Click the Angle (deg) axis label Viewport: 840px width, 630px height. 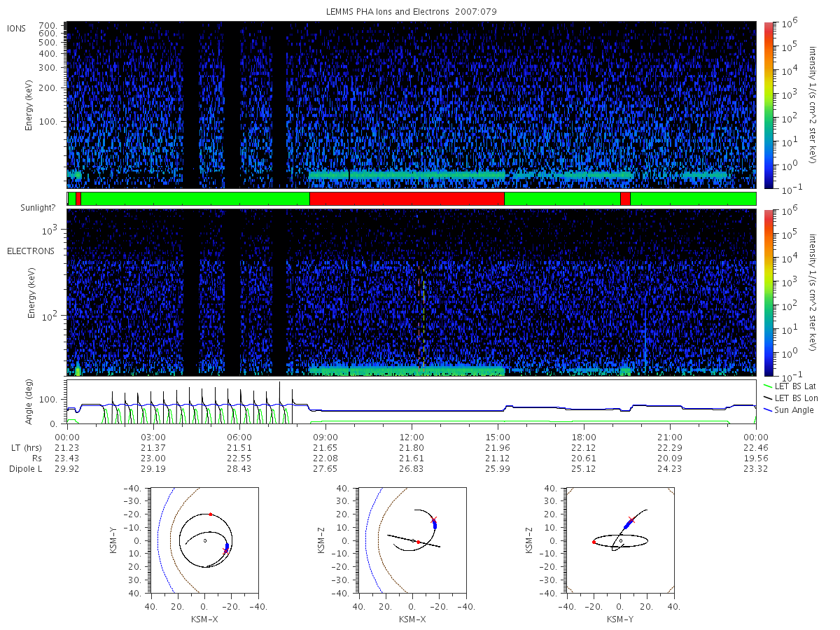tap(31, 402)
